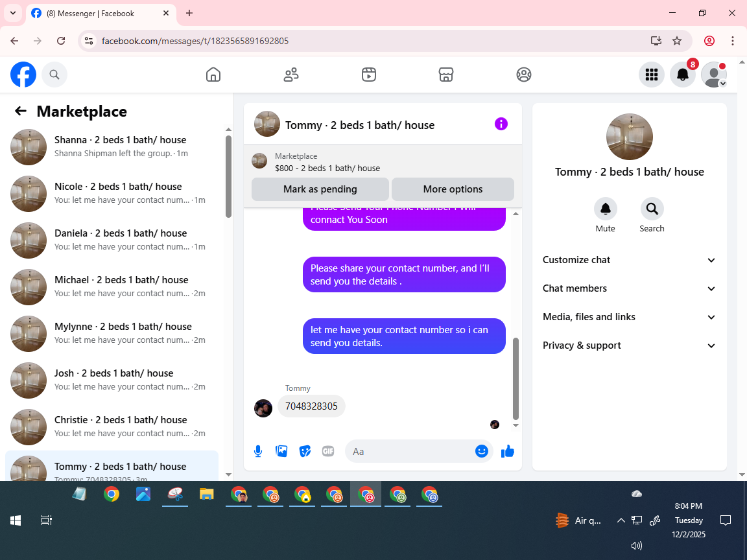Open Nicole 2 beds 1 bath conversation
Viewport: 747px width, 560px height.
[112, 193]
